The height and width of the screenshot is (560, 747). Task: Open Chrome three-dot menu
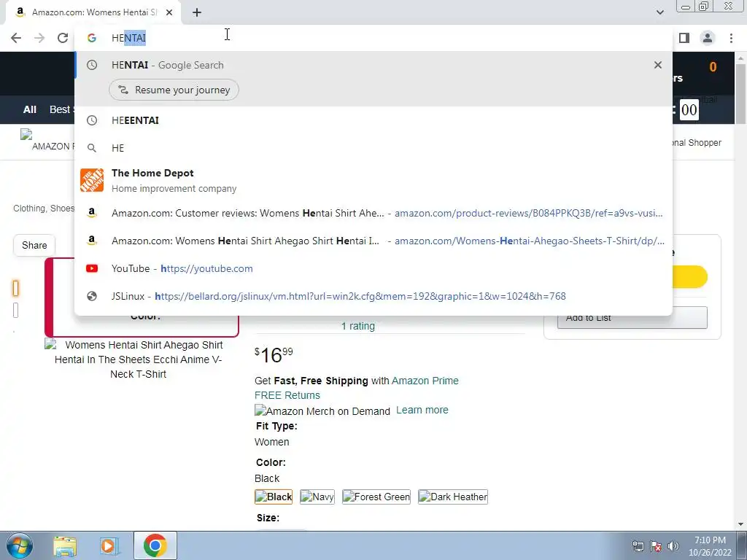click(731, 38)
